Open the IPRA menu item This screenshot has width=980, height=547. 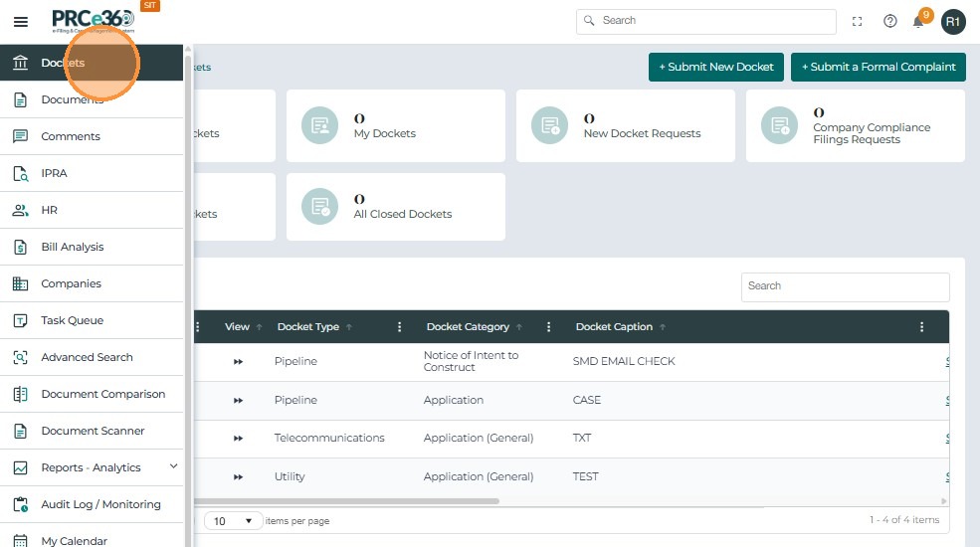pyautogui.click(x=54, y=173)
